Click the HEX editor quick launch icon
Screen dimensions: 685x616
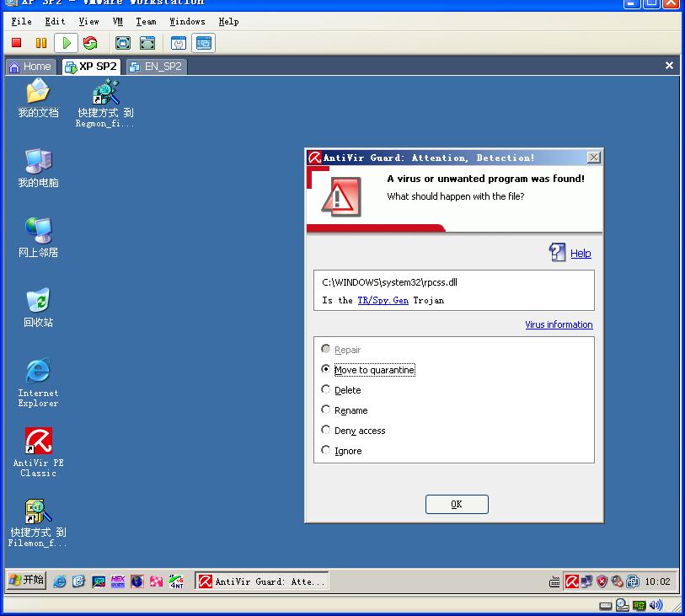click(x=118, y=581)
